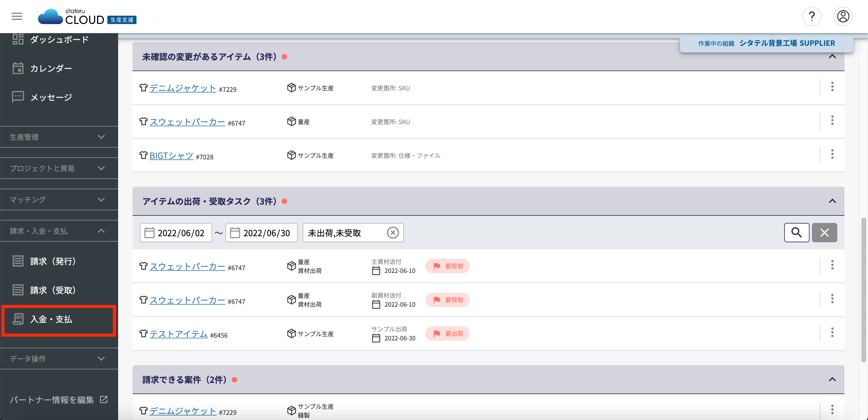Go to カレンダー in the sidebar
868x420 pixels.
pyautogui.click(x=51, y=68)
